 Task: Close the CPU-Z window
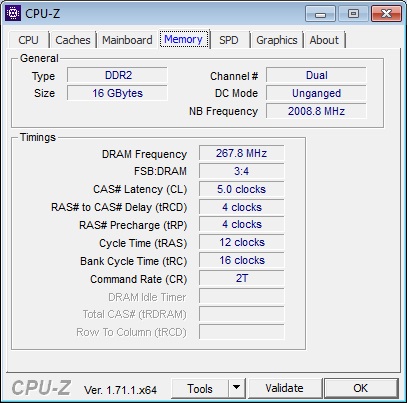click(x=386, y=14)
